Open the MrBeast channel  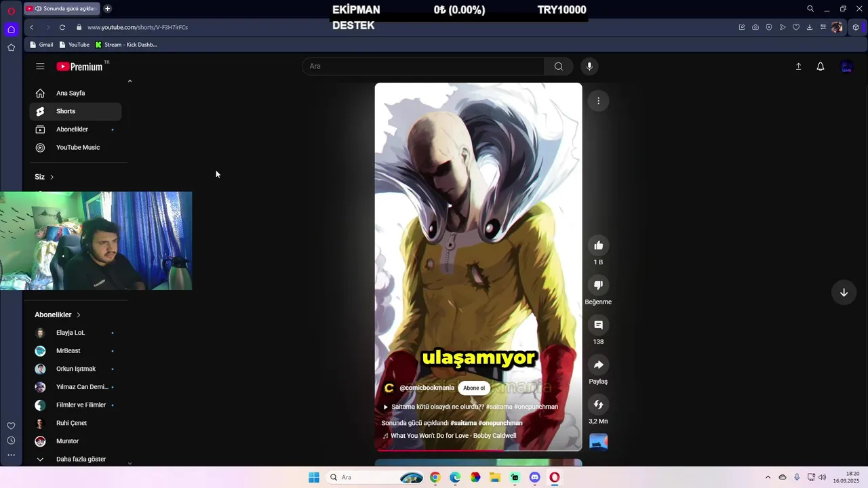[75, 351]
